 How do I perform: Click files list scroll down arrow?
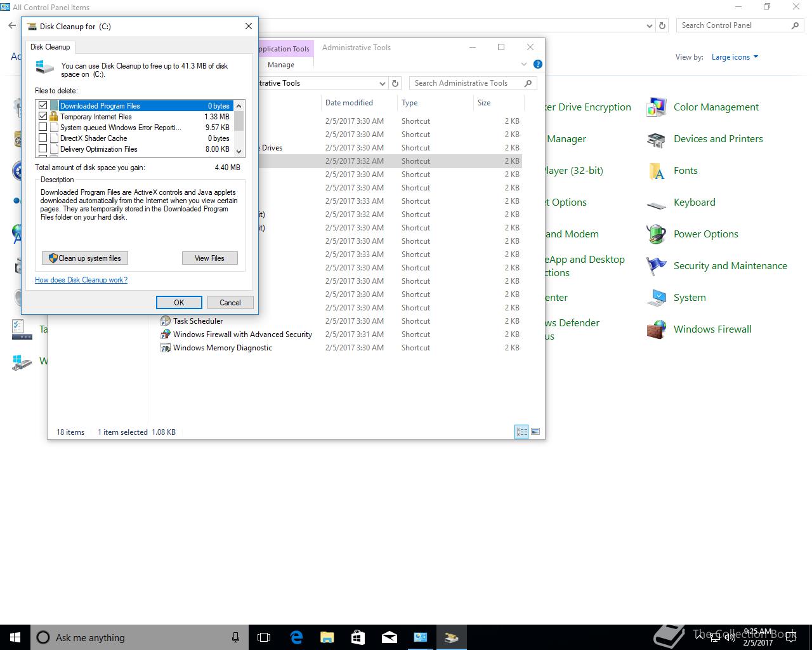[239, 152]
